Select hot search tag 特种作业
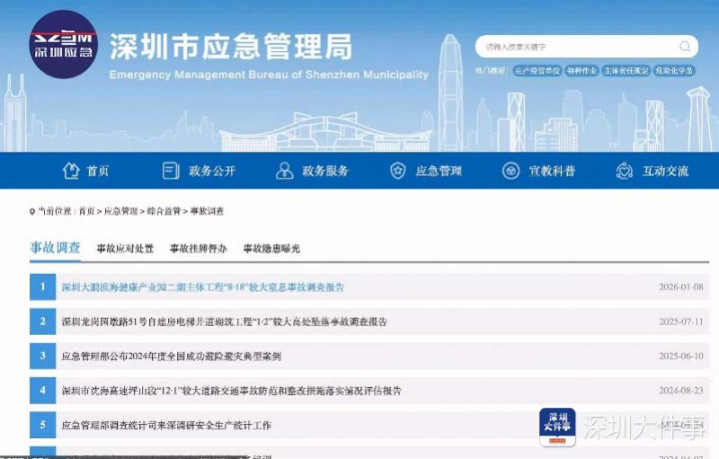719x459 pixels. click(x=581, y=71)
